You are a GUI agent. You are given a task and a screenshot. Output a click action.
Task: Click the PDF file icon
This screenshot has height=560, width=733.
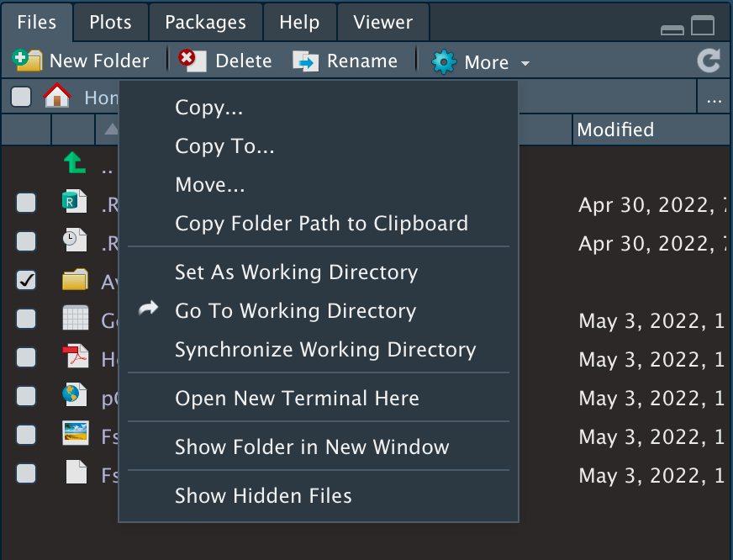tap(76, 358)
